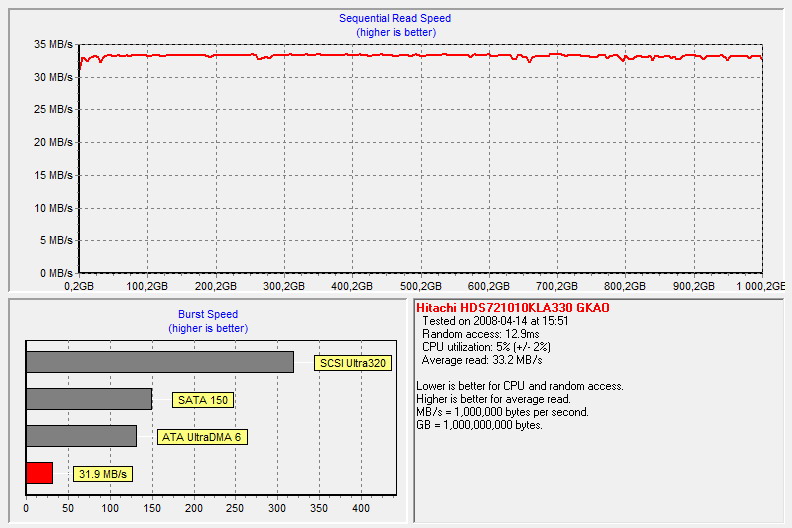This screenshot has height=528, width=792.
Task: Click the Burst Speed chart title
Action: (x=208, y=314)
